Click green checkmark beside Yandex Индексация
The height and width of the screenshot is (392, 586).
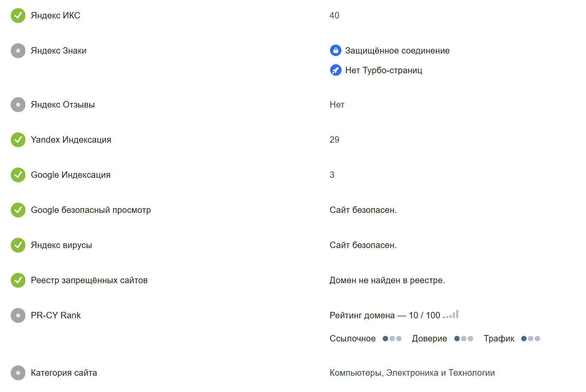pyautogui.click(x=18, y=140)
